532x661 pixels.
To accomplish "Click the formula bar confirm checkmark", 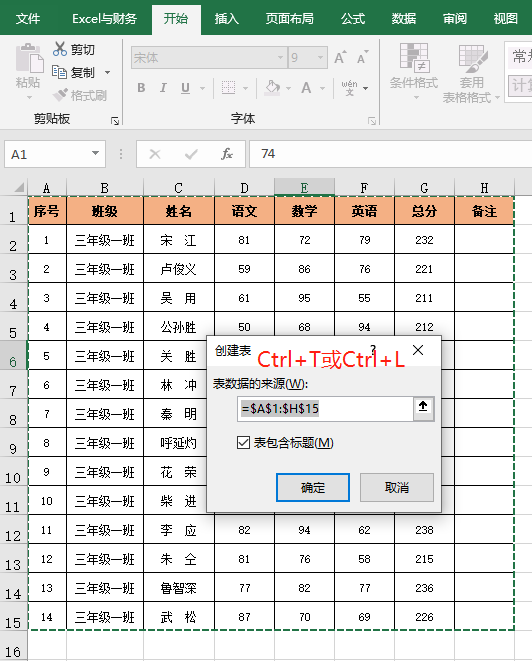I will point(191,154).
